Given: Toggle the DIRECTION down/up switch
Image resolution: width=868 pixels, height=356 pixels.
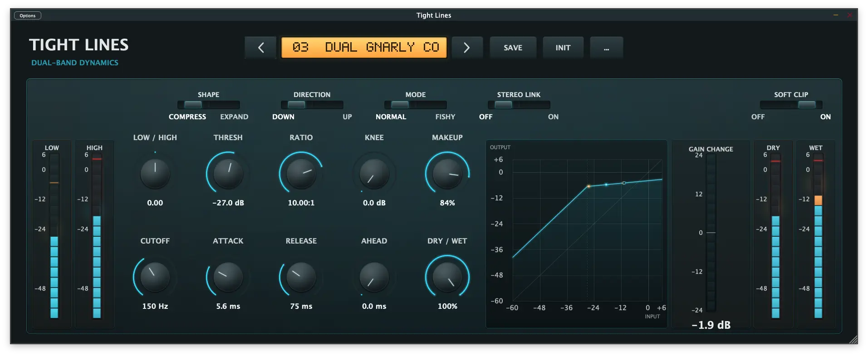Looking at the screenshot, I should 312,105.
